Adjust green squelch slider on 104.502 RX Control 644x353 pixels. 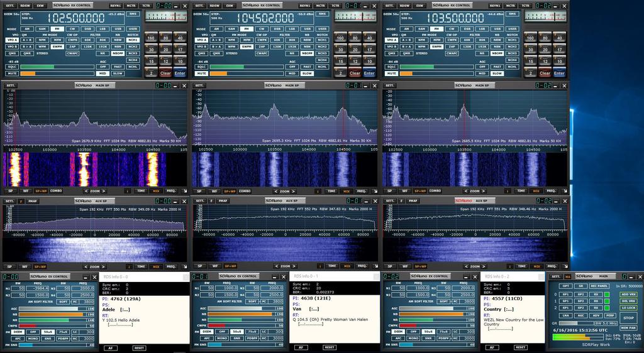click(247, 67)
